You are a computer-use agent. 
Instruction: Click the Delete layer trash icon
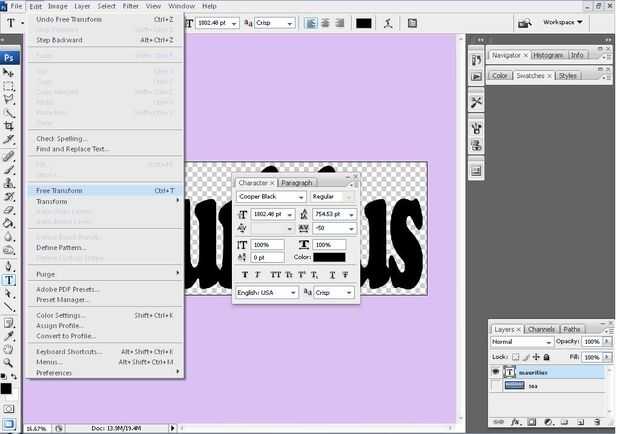[597, 422]
